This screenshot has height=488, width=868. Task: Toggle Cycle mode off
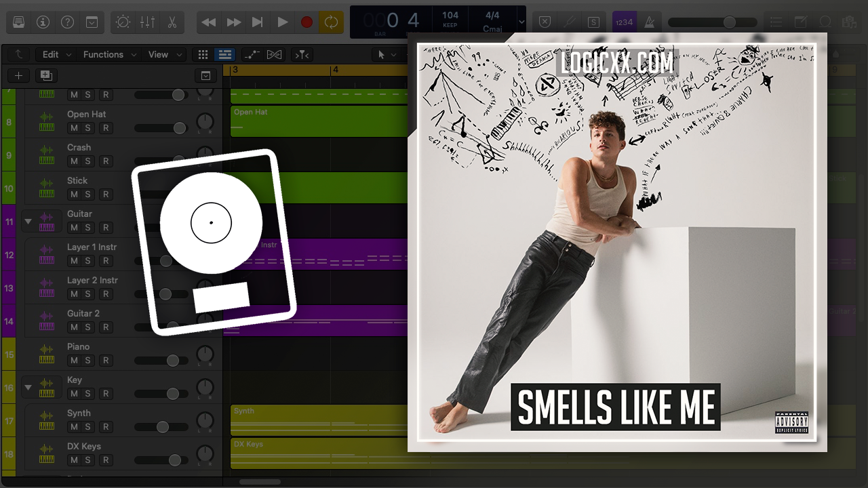331,22
